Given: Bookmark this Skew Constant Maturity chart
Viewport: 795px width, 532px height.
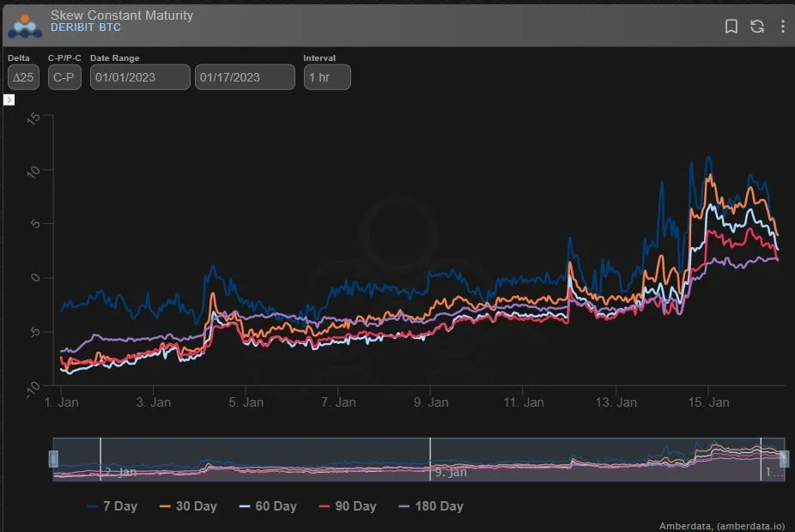Looking at the screenshot, I should [731, 27].
